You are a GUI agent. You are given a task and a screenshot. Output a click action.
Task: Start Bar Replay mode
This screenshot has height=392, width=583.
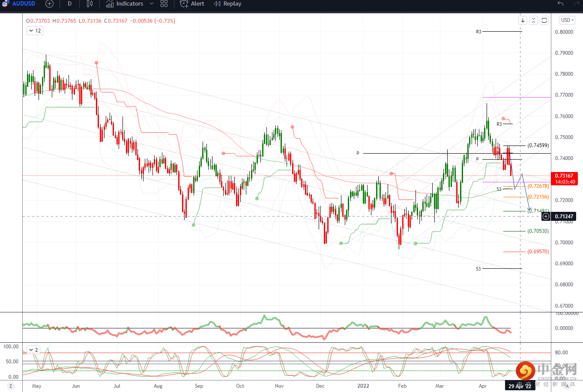pyautogui.click(x=227, y=4)
